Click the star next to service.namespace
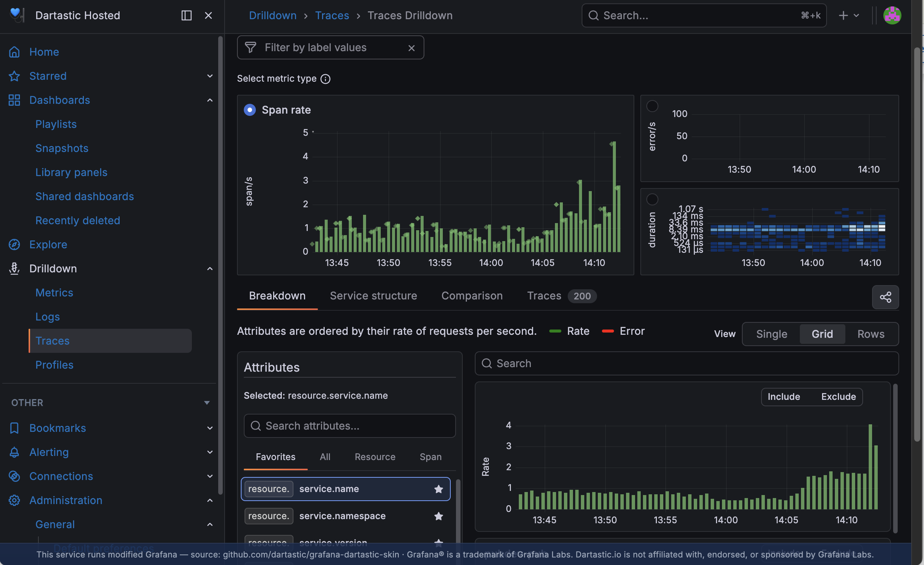Screen dimensions: 924x565 coord(438,516)
